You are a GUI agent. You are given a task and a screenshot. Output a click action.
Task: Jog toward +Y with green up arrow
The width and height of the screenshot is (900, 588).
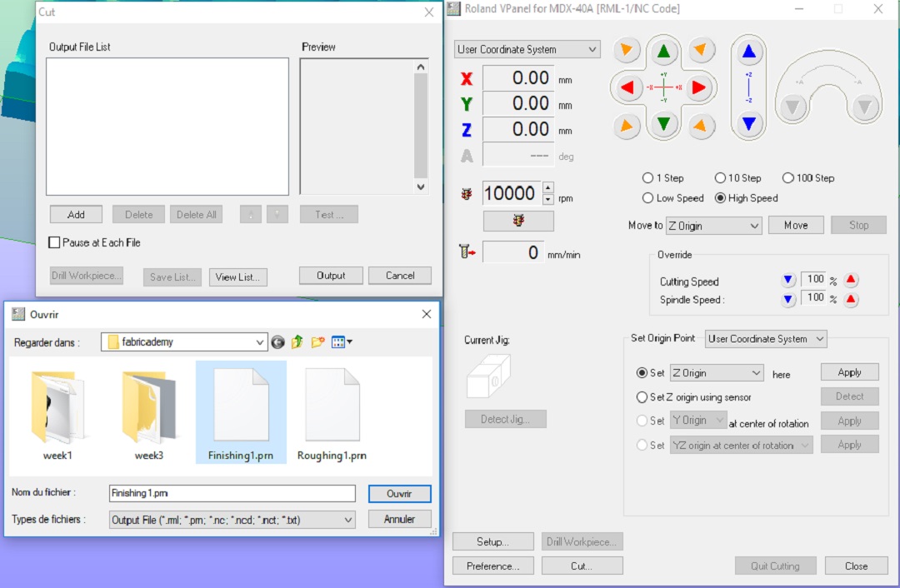[x=663, y=52]
